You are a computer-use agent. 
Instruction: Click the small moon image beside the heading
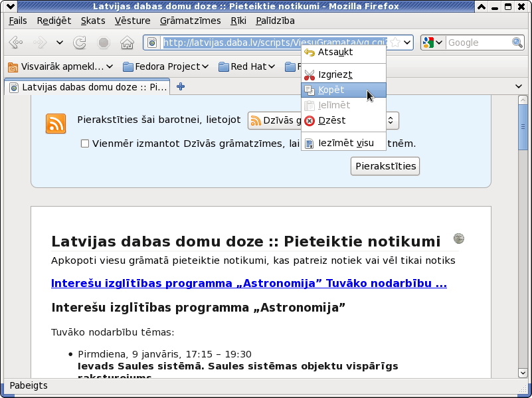tap(459, 239)
